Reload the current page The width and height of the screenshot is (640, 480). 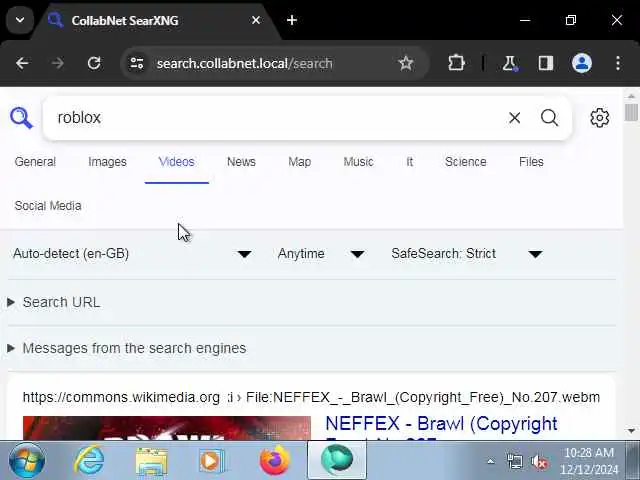click(x=94, y=63)
